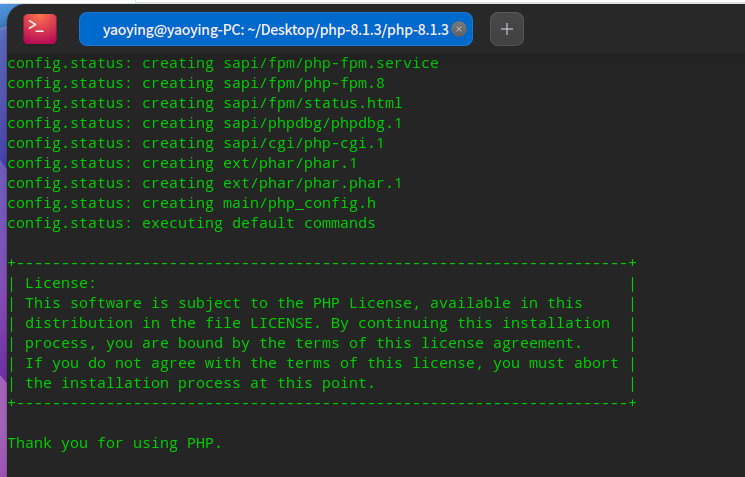Click the ext/phar/phar.phar.1 output line
745x477 pixels.
(204, 183)
